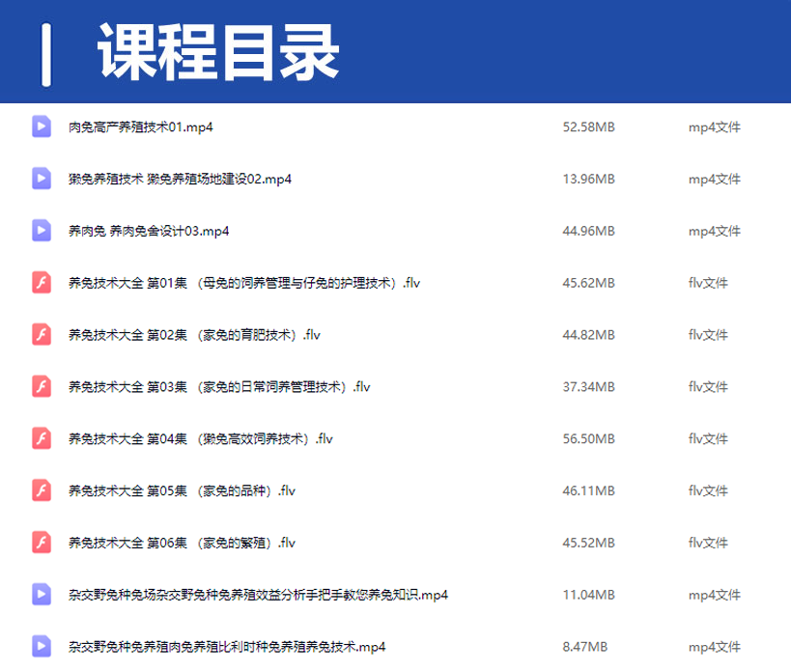Open 第01集 母兔的饲养管理与仔兔的护理技术 file
Screen dimensions: 791x672
(x=244, y=283)
